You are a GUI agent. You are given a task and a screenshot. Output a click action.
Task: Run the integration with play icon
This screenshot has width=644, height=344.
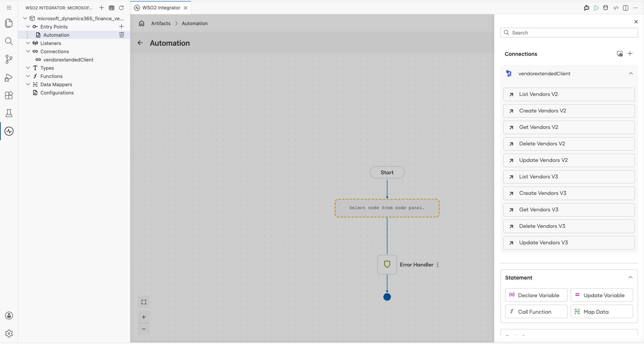pyautogui.click(x=596, y=7)
